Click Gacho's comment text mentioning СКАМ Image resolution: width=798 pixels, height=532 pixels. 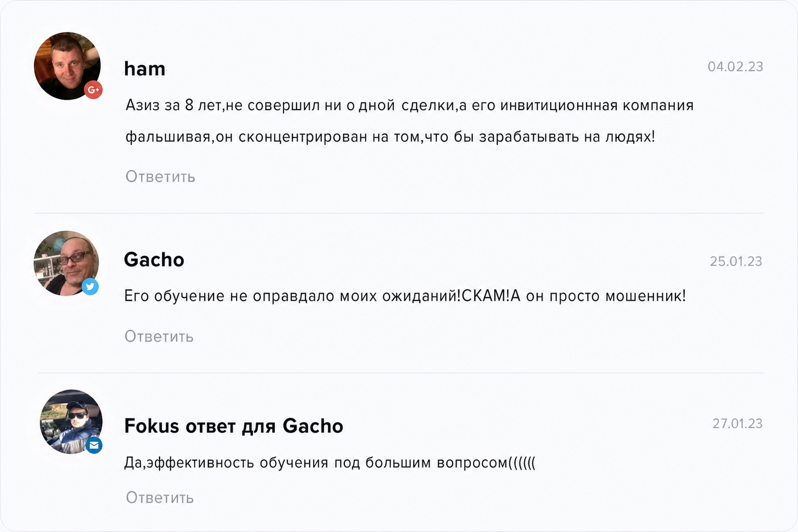pos(405,296)
